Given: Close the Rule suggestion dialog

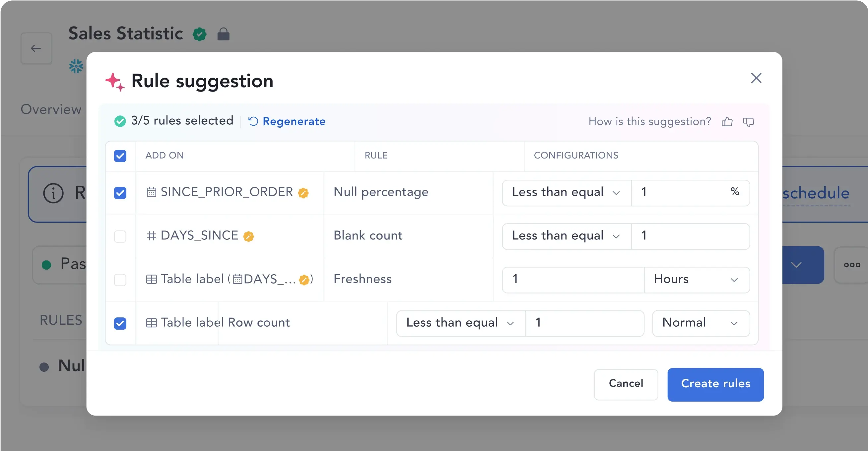Looking at the screenshot, I should coord(756,78).
